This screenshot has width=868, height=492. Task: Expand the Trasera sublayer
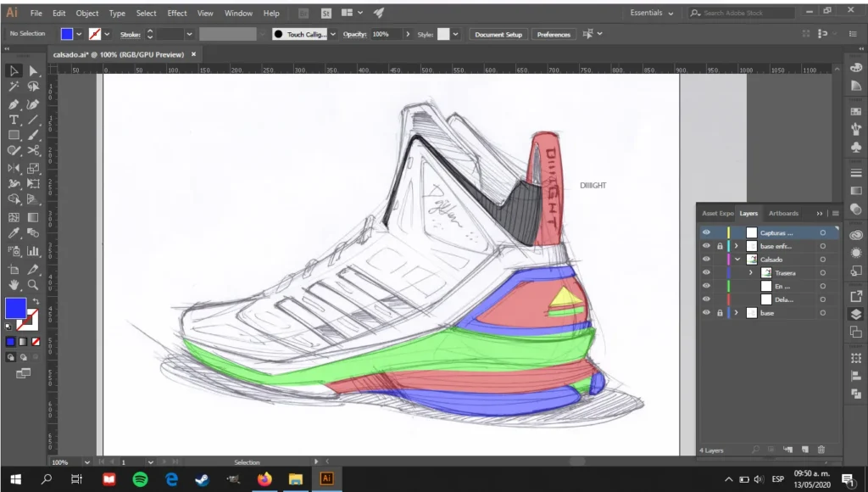pyautogui.click(x=751, y=273)
